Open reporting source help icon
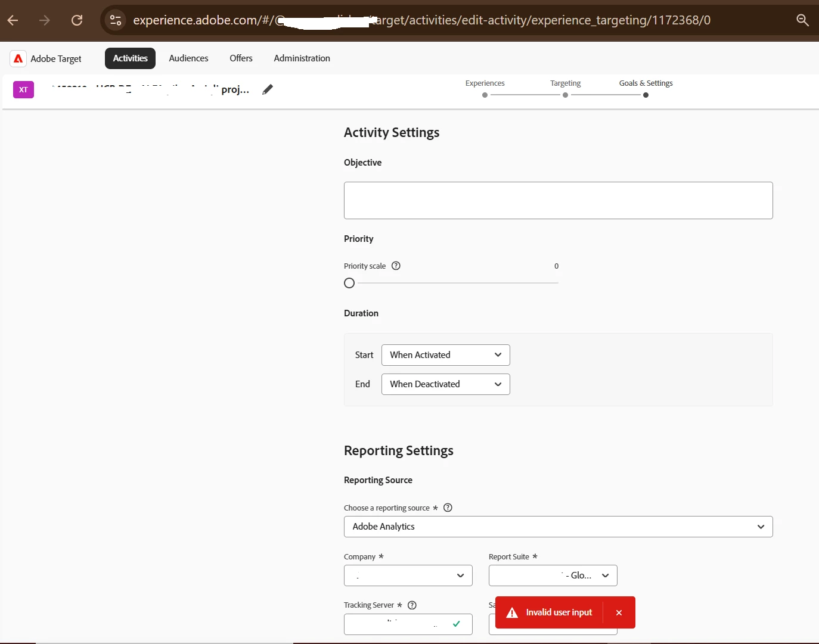The width and height of the screenshot is (819, 644). (448, 508)
